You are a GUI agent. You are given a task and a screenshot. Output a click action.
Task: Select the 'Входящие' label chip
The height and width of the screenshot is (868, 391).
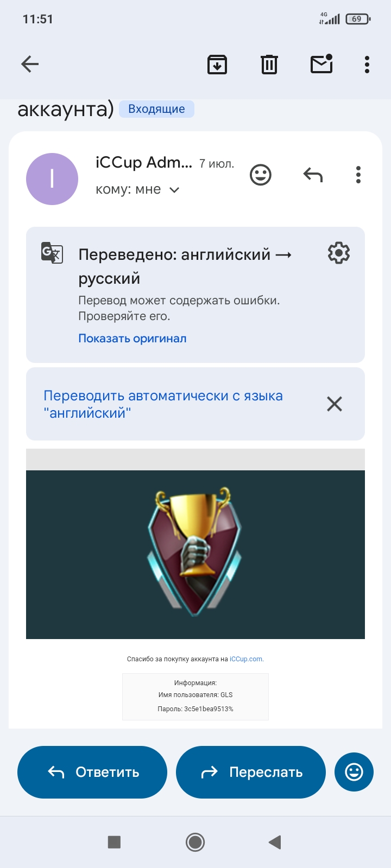tap(156, 109)
